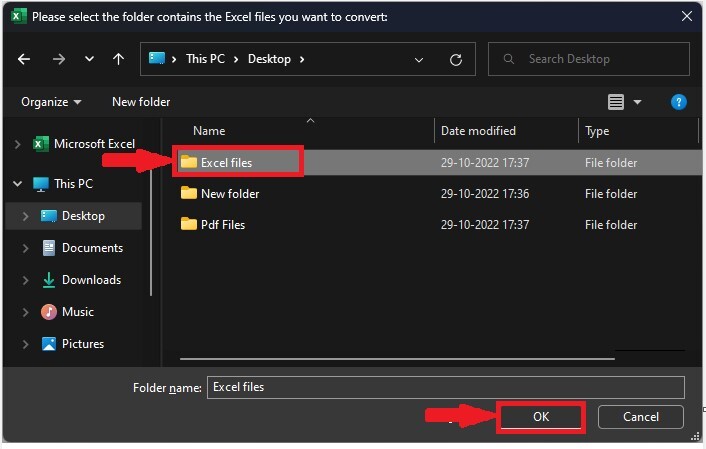The height and width of the screenshot is (449, 706).
Task: Create a New folder
Action: 141,102
